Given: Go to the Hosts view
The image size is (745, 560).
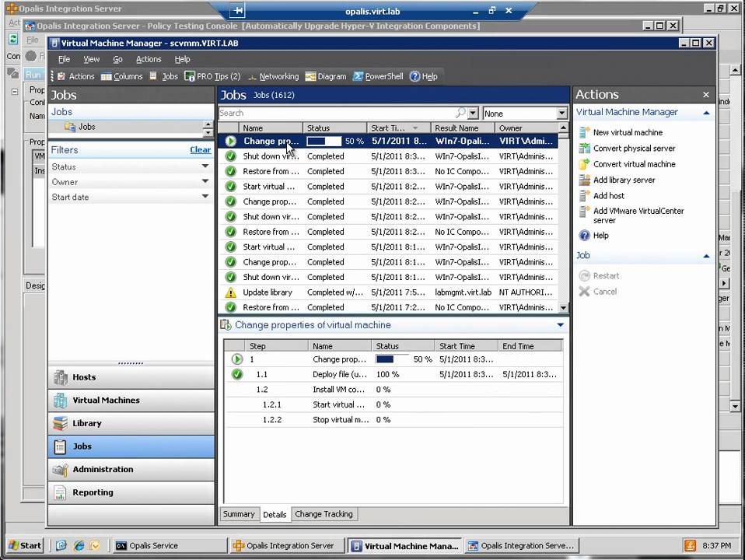Looking at the screenshot, I should click(131, 377).
